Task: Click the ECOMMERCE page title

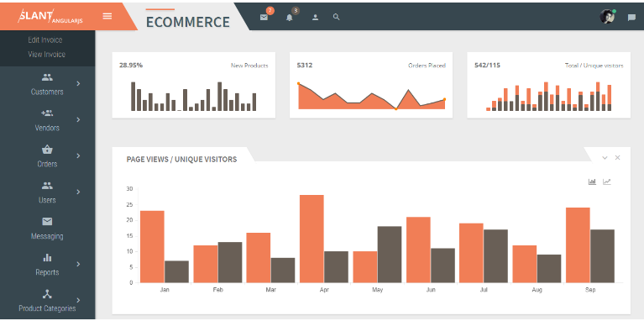Action: click(x=188, y=22)
